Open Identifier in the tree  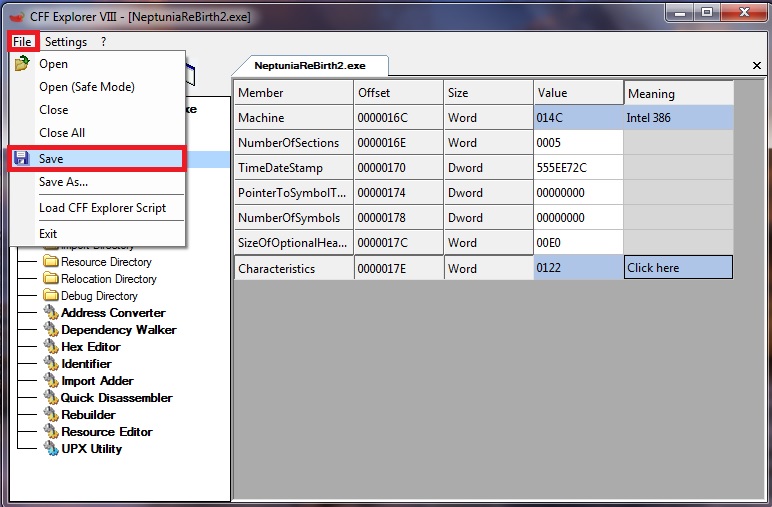86,364
